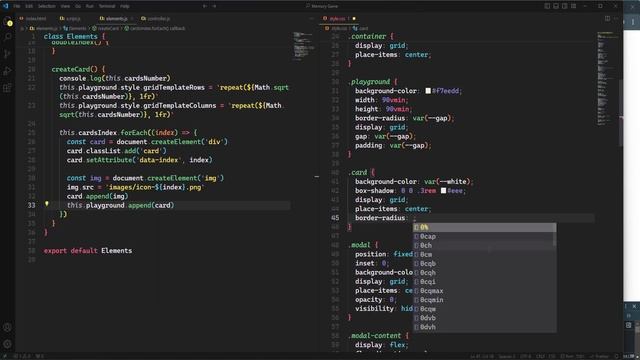
Task: Click the lightbulb quick-fix icon on line 33
Action: click(47, 204)
